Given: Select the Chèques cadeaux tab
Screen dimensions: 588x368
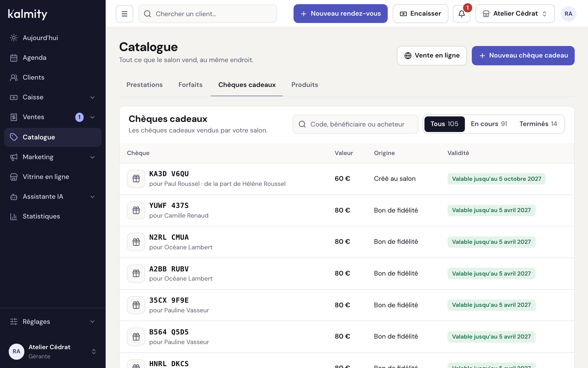Looking at the screenshot, I should coord(247,85).
